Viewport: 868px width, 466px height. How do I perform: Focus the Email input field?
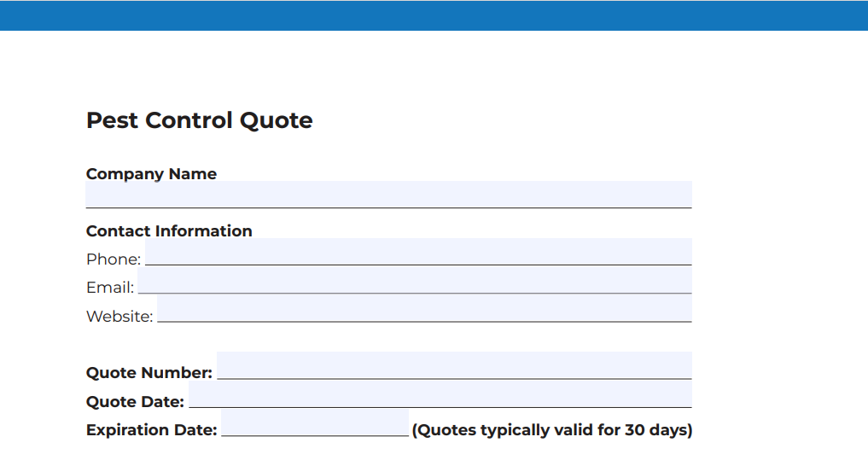pyautogui.click(x=415, y=280)
